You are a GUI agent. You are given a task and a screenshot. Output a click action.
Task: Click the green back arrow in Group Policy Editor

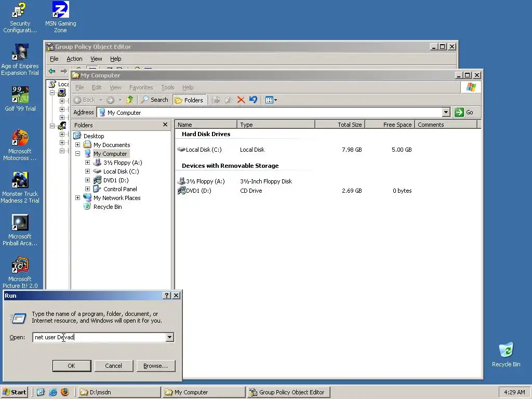pyautogui.click(x=52, y=71)
